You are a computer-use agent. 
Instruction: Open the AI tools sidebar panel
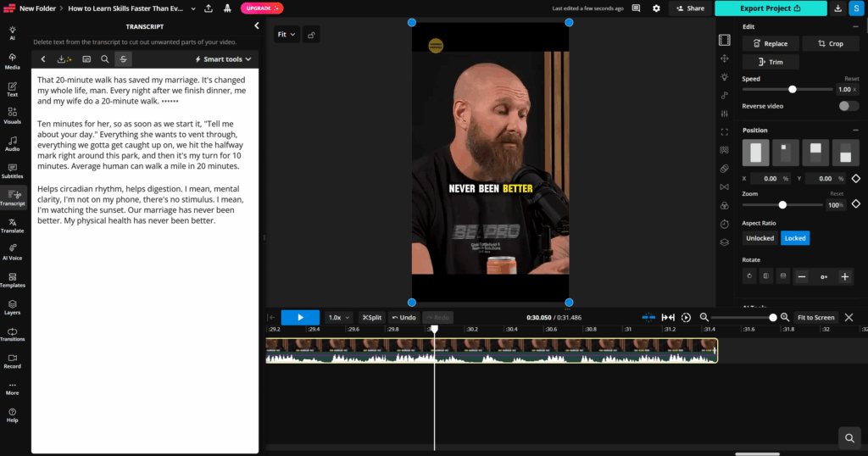pyautogui.click(x=12, y=33)
